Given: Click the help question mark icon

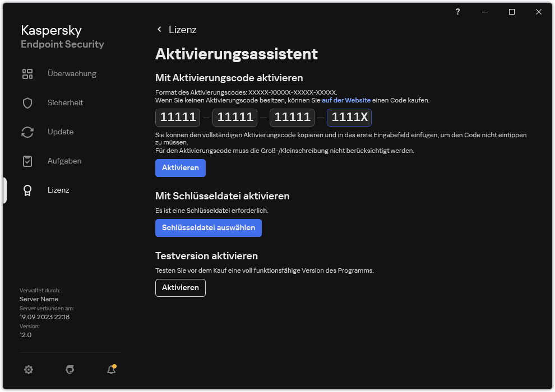Looking at the screenshot, I should (x=457, y=12).
